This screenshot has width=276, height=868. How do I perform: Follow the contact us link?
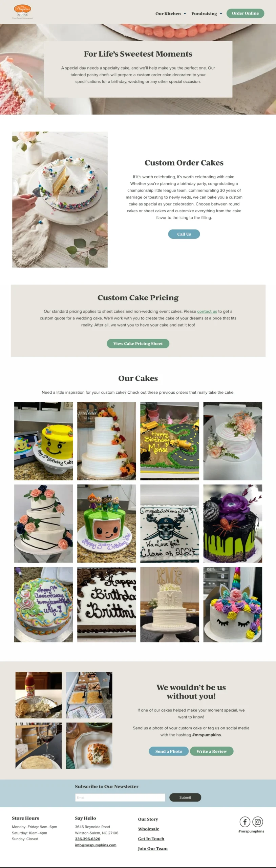(207, 311)
